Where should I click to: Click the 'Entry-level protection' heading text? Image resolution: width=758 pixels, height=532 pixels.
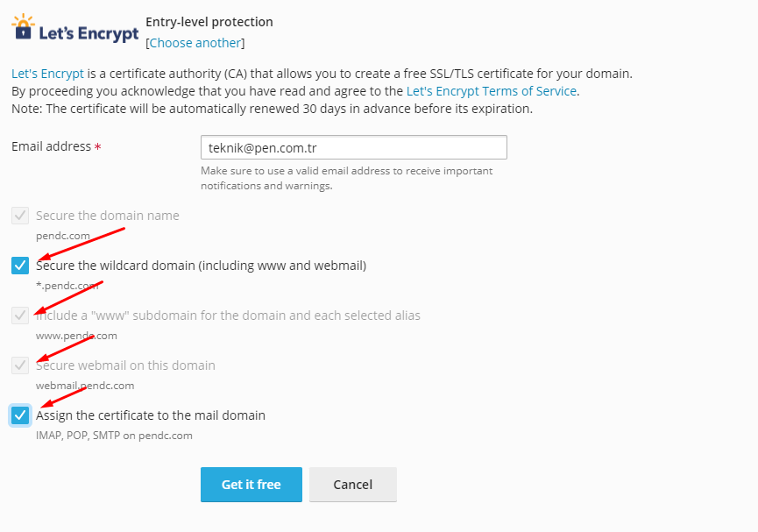209,22
